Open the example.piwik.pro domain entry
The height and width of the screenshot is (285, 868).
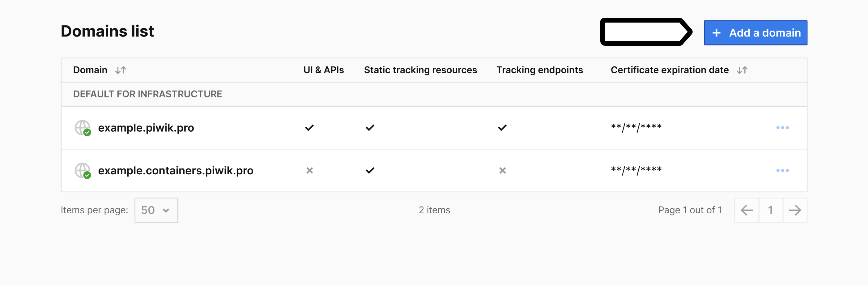tap(146, 128)
